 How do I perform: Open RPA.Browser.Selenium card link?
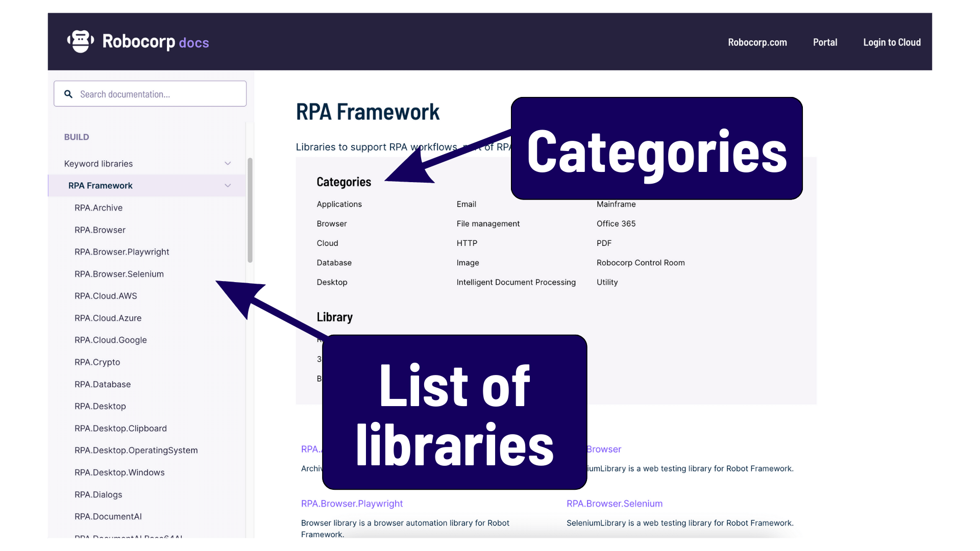pyautogui.click(x=615, y=504)
